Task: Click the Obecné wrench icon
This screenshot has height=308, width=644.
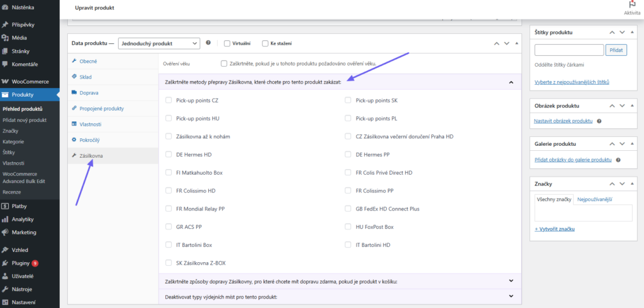Action: [x=74, y=61]
